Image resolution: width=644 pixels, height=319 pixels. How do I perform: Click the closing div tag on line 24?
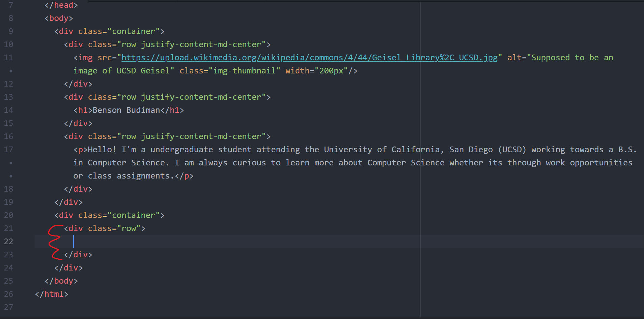click(68, 268)
